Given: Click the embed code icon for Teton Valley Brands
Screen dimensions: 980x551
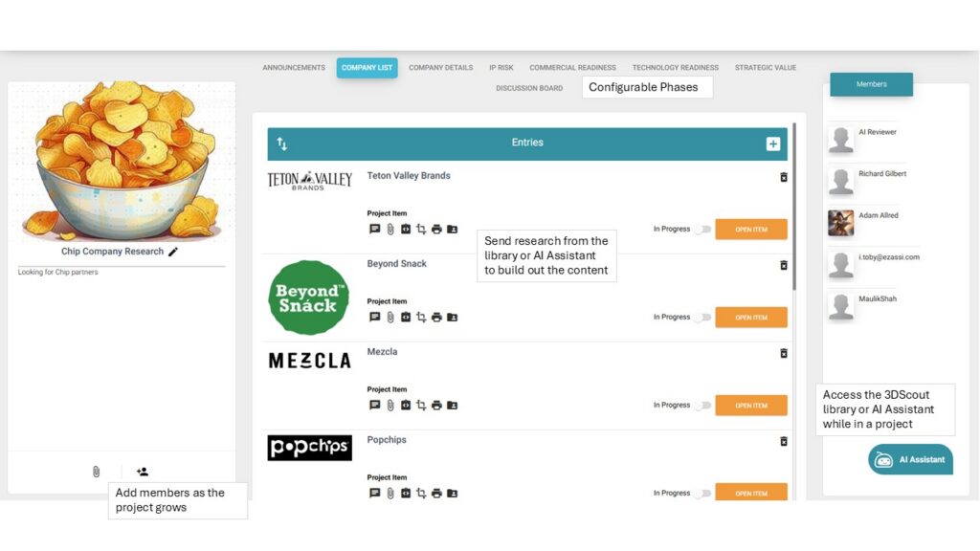Looking at the screenshot, I should tap(406, 230).
